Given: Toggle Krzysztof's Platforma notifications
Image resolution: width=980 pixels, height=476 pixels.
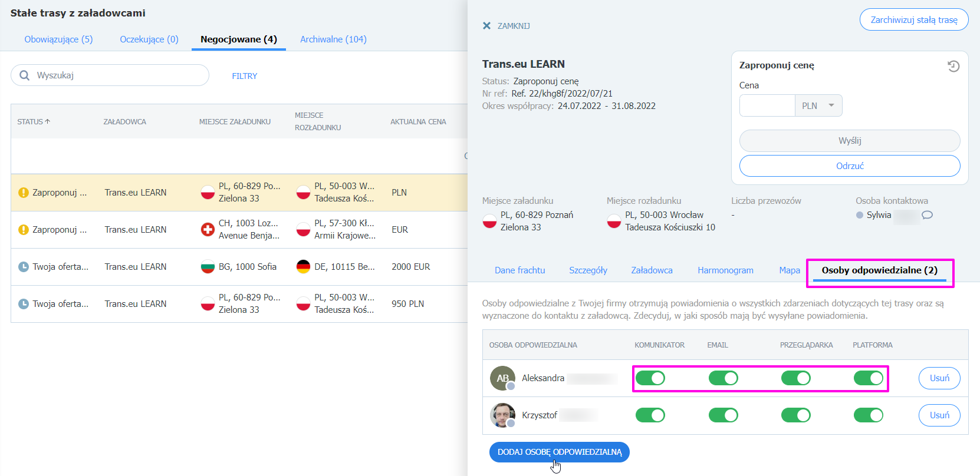Looking at the screenshot, I should 869,415.
